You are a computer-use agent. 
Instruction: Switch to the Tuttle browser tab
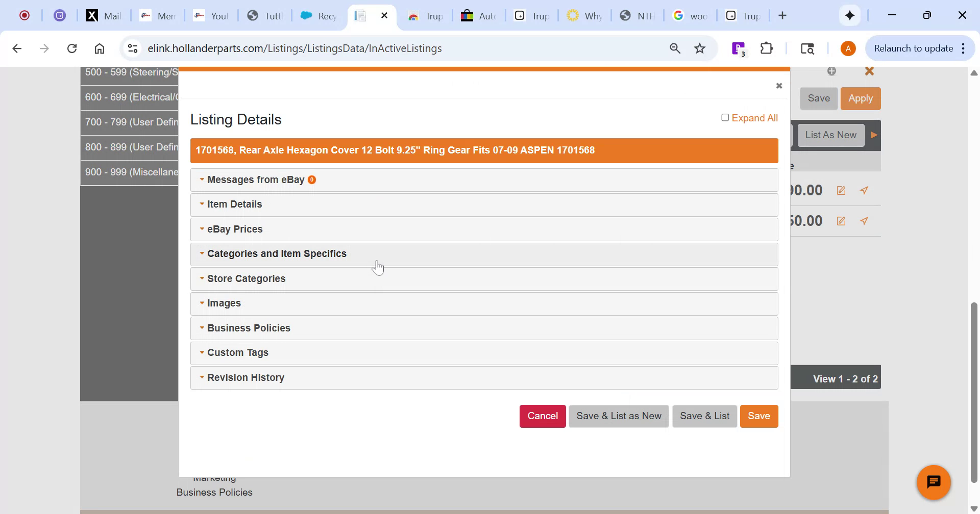(265, 15)
